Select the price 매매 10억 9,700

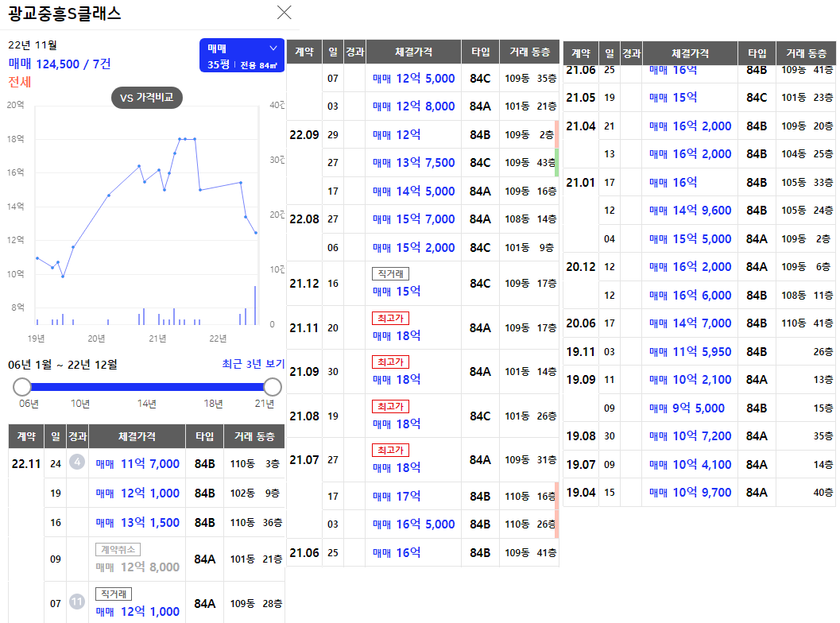[x=690, y=493]
